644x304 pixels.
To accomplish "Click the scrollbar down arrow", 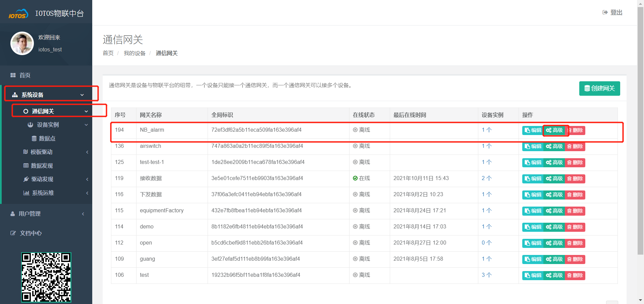I will click(641, 300).
